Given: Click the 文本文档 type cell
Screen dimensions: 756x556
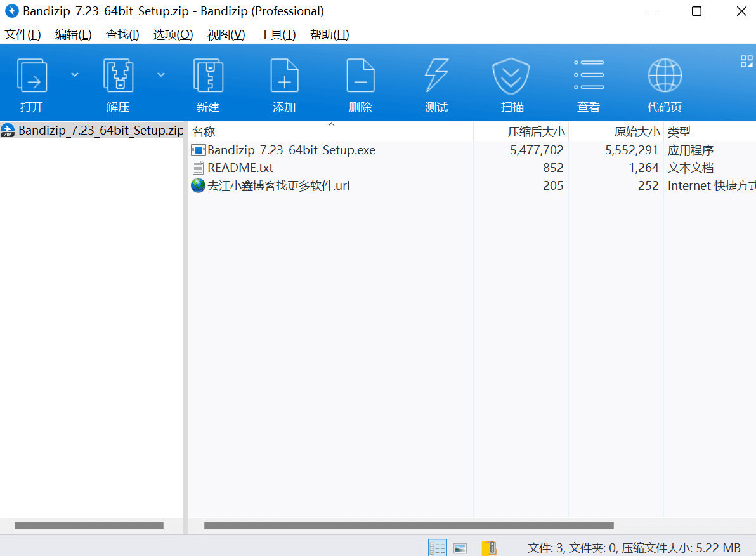Looking at the screenshot, I should click(691, 168).
